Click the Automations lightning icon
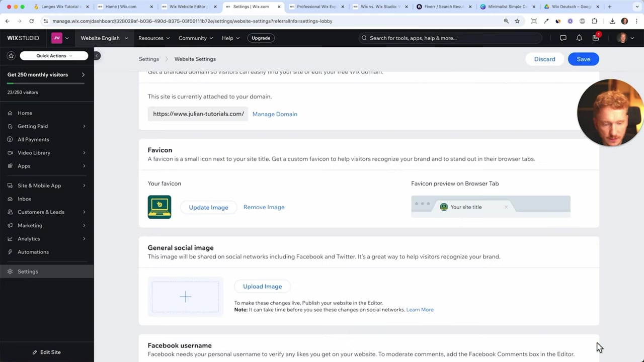 10,252
